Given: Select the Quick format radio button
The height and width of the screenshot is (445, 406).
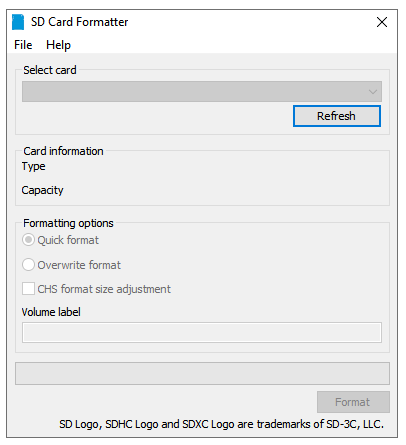Looking at the screenshot, I should (28, 240).
